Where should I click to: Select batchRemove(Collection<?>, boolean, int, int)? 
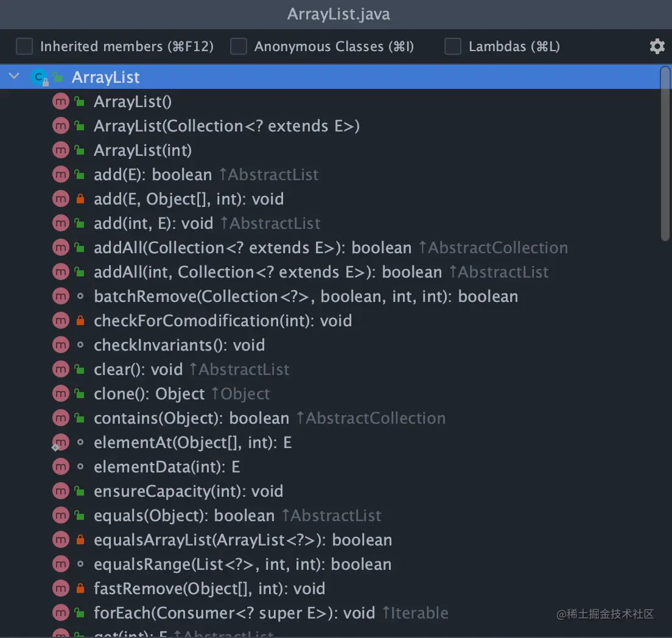coord(306,296)
